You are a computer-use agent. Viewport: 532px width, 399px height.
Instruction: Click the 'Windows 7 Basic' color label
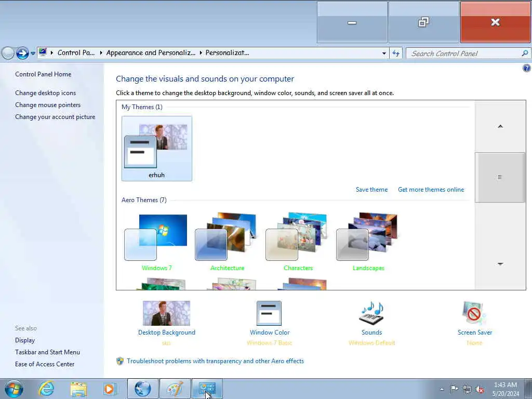click(x=269, y=343)
